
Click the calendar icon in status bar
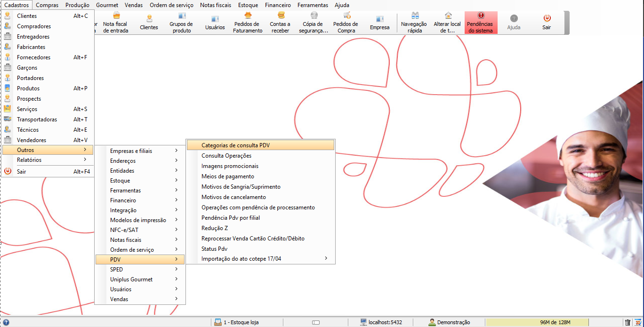(x=637, y=322)
